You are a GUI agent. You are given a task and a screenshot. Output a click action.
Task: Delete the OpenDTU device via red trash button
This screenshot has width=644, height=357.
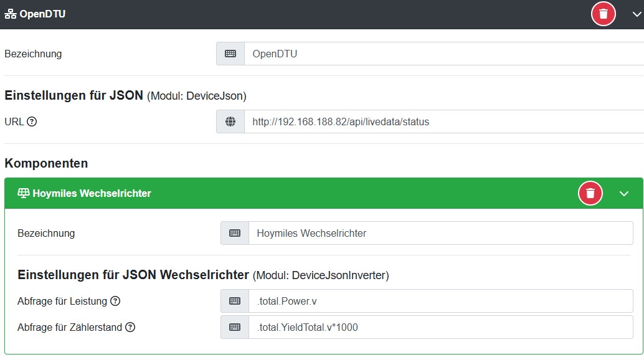click(603, 14)
